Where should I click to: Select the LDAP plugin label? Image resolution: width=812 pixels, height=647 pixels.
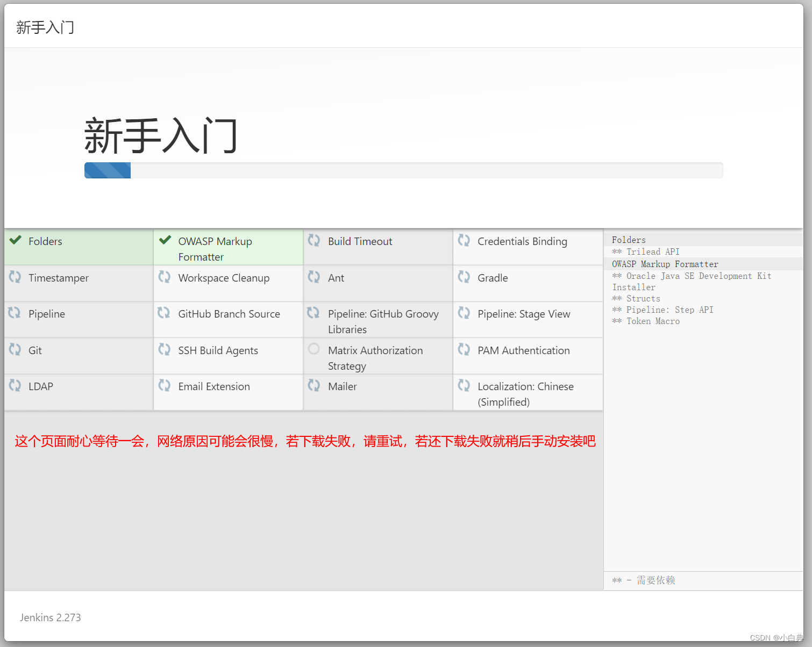coord(41,386)
